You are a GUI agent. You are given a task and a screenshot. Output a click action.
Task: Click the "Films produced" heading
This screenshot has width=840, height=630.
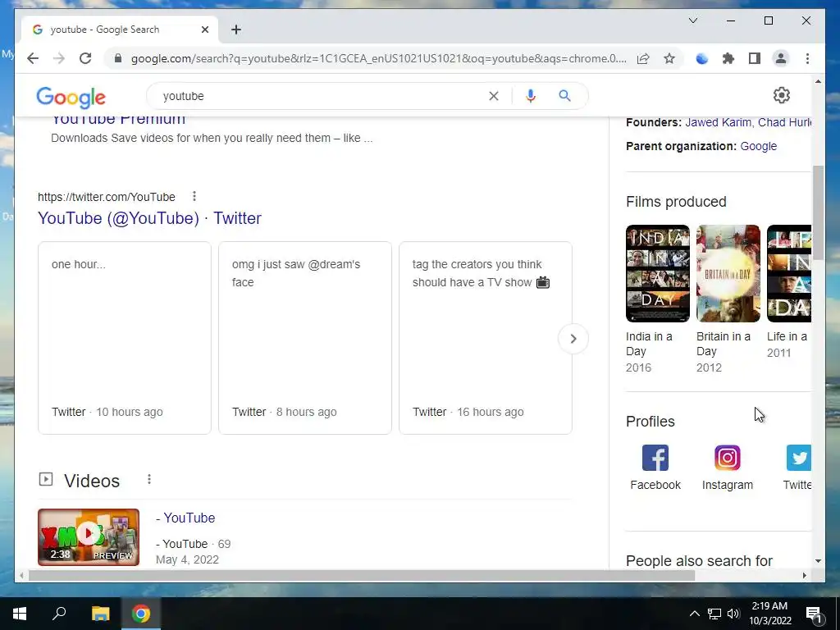click(x=676, y=202)
